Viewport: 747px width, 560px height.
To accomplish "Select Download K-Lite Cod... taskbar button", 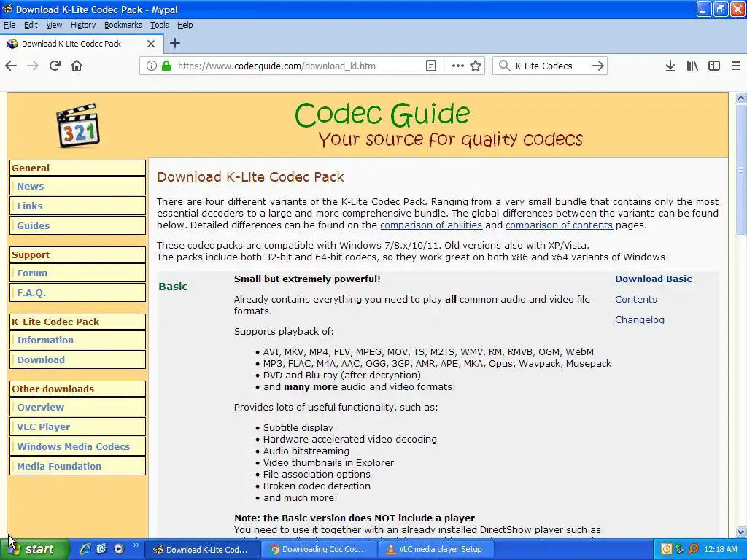I will coord(203,549).
